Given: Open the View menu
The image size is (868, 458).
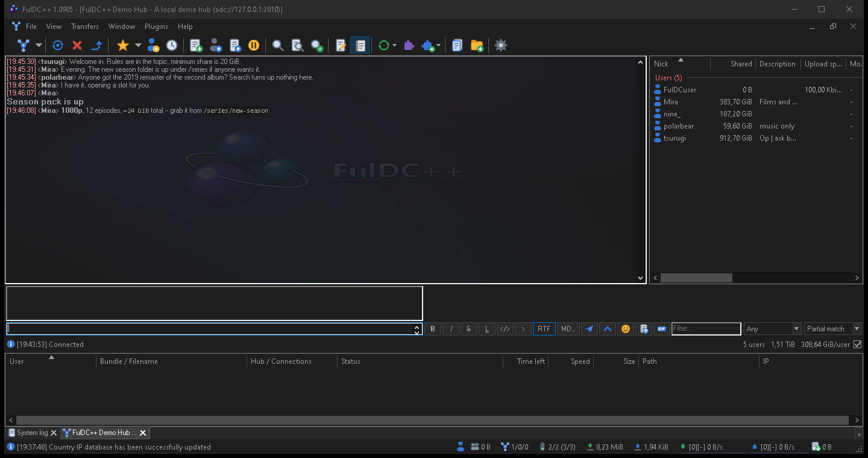Looking at the screenshot, I should pyautogui.click(x=54, y=27).
